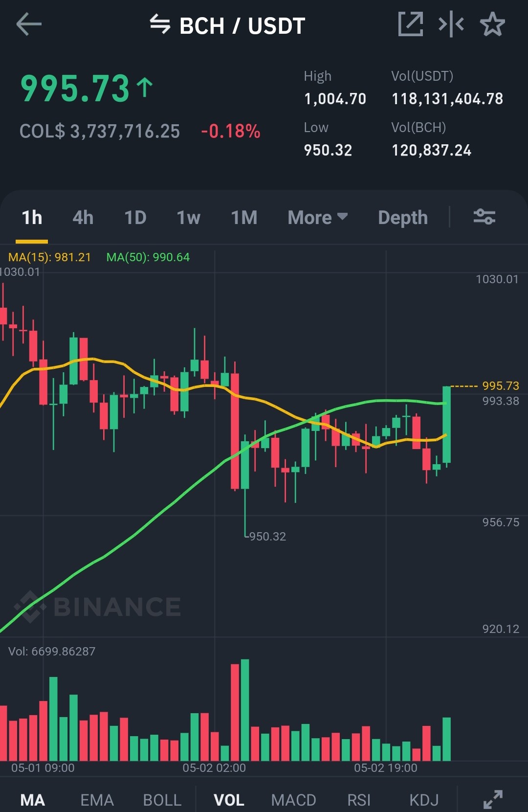Tap the price up arrow indicator
This screenshot has height=812, width=528.
[x=145, y=88]
